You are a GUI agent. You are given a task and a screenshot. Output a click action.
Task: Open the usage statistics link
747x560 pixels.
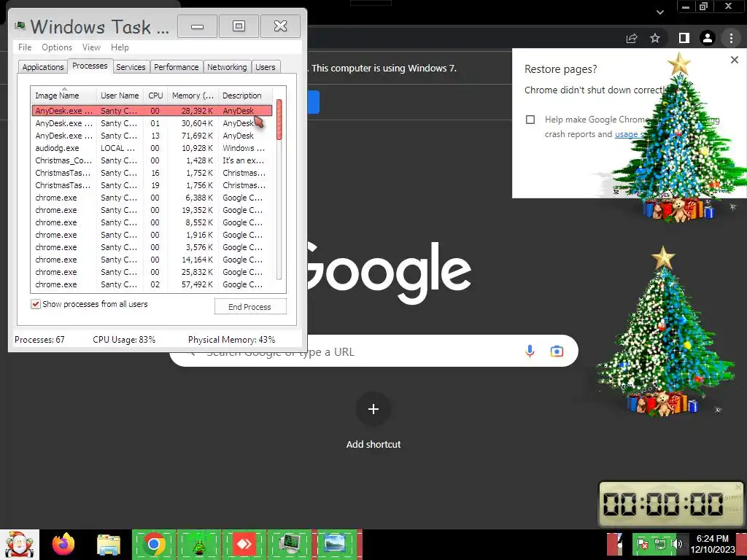pos(629,134)
